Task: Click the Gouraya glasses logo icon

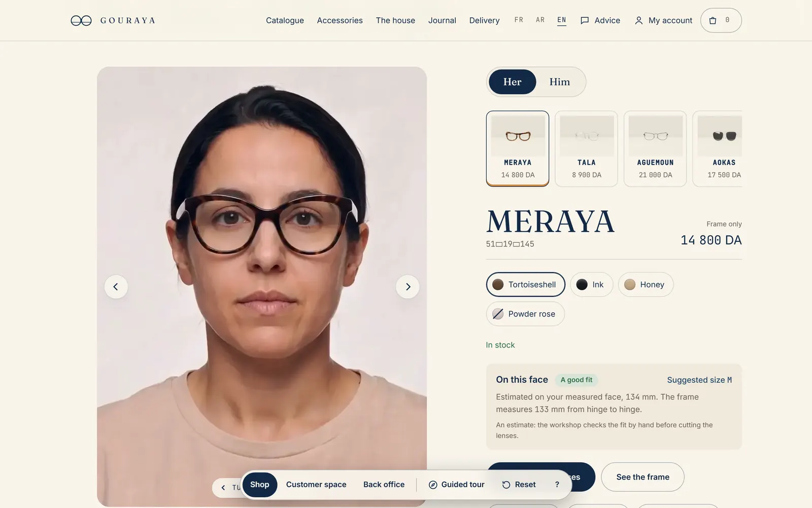Action: tap(81, 20)
